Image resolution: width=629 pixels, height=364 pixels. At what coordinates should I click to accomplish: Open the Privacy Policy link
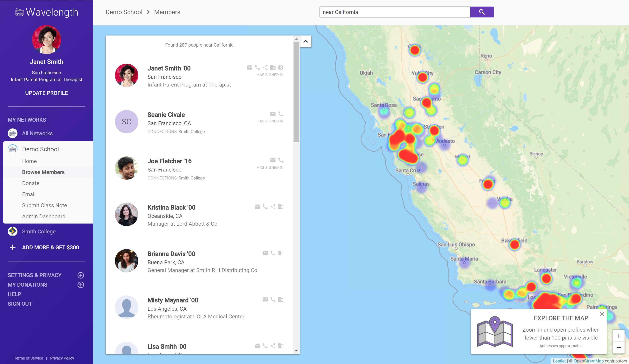pyautogui.click(x=62, y=358)
